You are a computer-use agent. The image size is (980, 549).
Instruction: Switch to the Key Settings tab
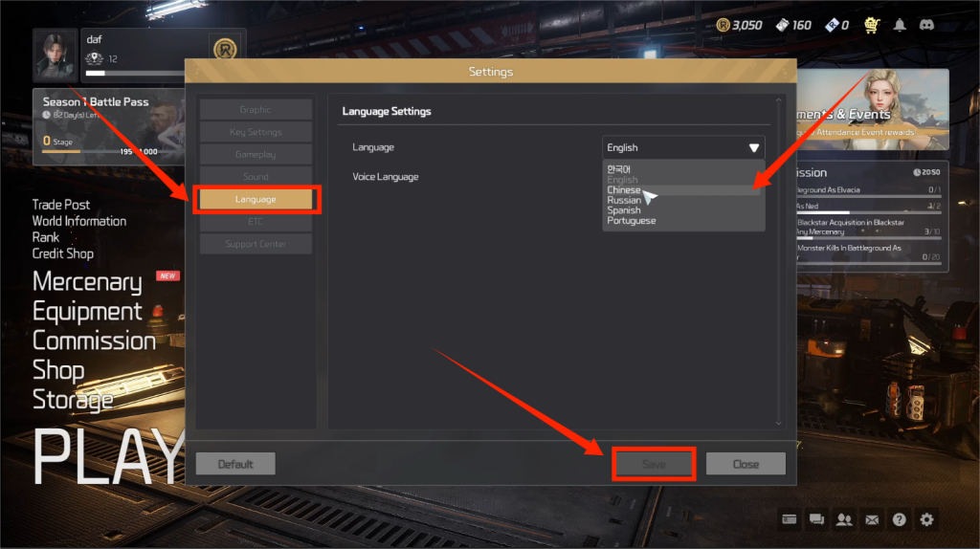pos(256,132)
